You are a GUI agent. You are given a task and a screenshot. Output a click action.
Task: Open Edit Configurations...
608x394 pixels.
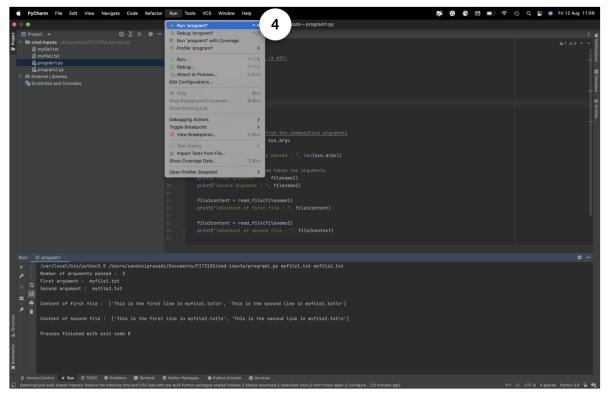tap(215, 82)
